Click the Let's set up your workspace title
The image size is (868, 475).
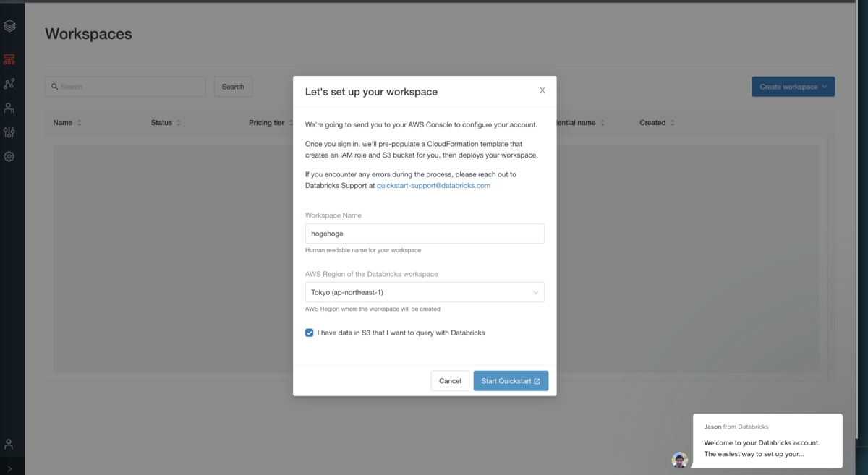[x=371, y=92]
